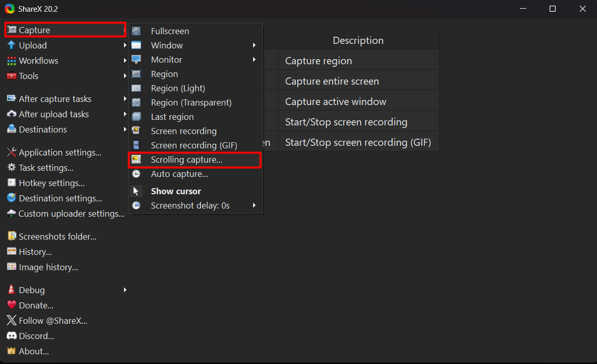The image size is (597, 364).
Task: Click the X logo beside Follow @ShareX
Action: [11, 320]
